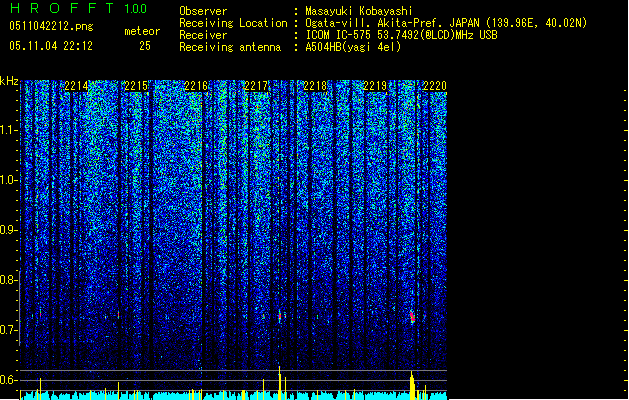Click the red meteor echo just after 2217
This screenshot has width=629, height=400.
[280, 316]
